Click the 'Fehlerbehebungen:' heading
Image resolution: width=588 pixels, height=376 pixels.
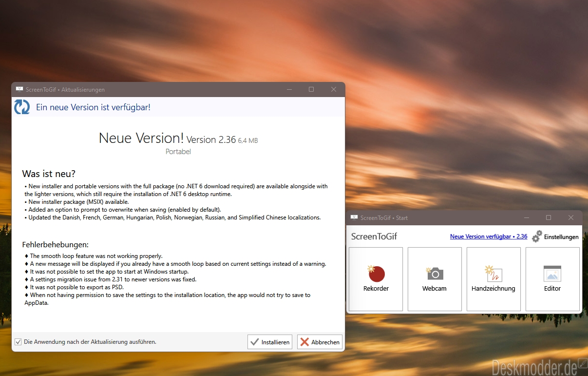(x=56, y=244)
